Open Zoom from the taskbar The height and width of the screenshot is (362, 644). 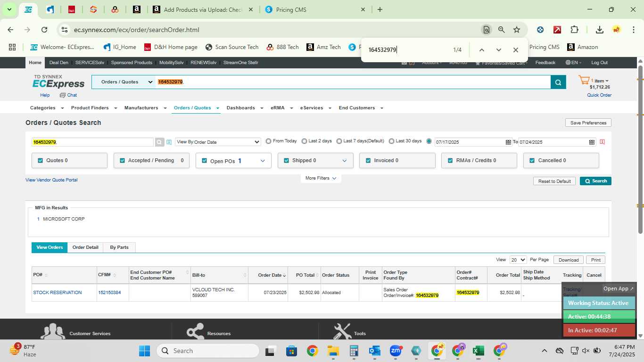click(x=396, y=351)
